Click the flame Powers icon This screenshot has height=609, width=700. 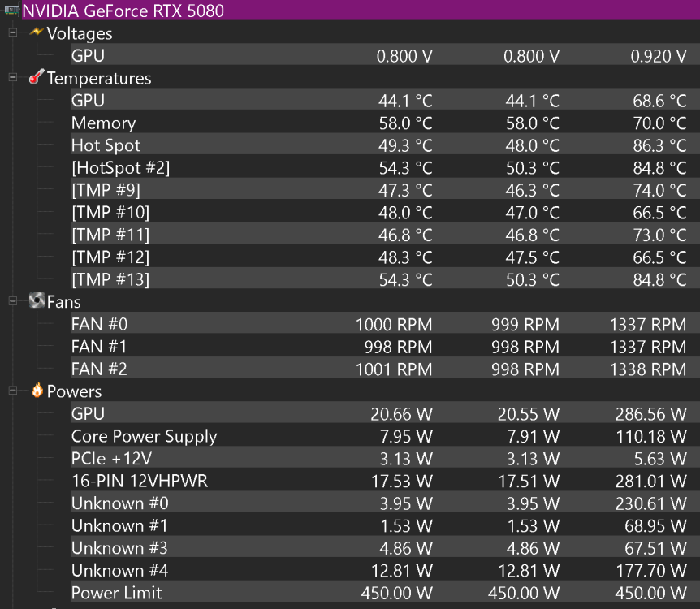click(37, 390)
